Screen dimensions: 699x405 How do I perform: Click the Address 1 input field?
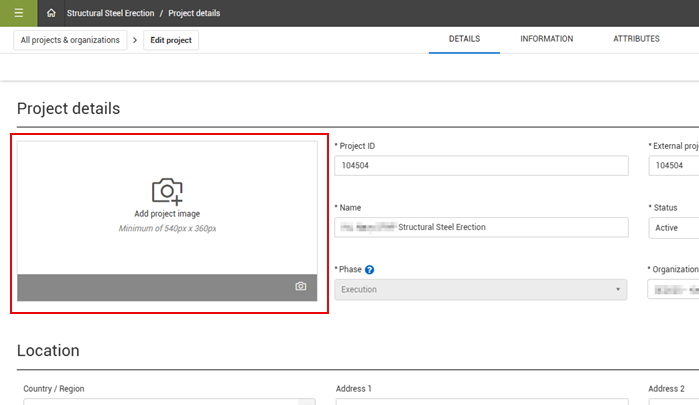point(480,401)
